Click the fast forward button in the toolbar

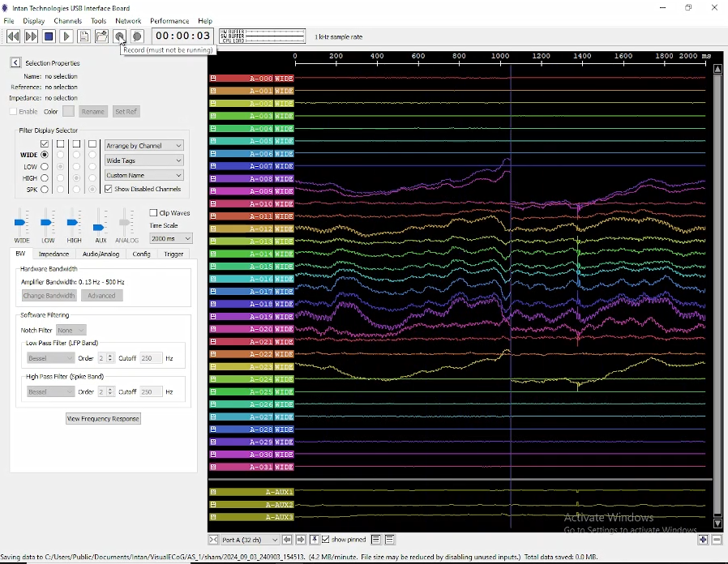coord(31,36)
